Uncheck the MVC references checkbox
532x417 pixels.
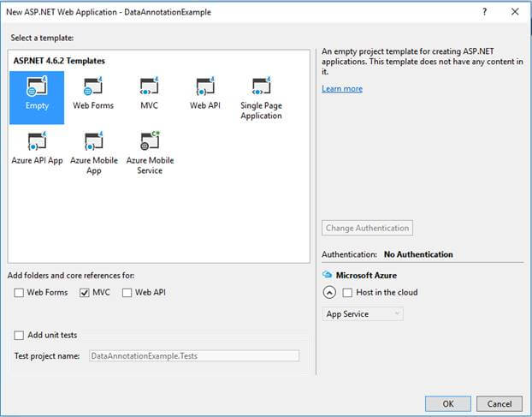(85, 292)
